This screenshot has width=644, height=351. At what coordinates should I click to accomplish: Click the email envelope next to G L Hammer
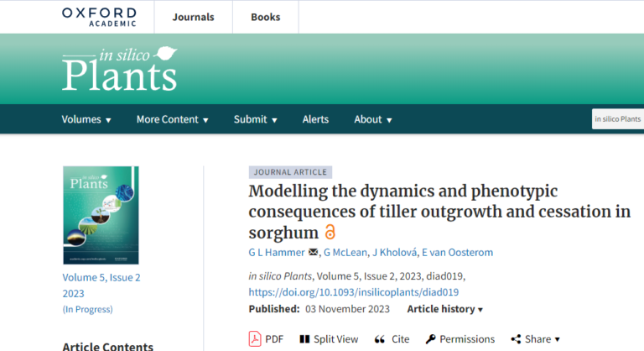pos(313,252)
